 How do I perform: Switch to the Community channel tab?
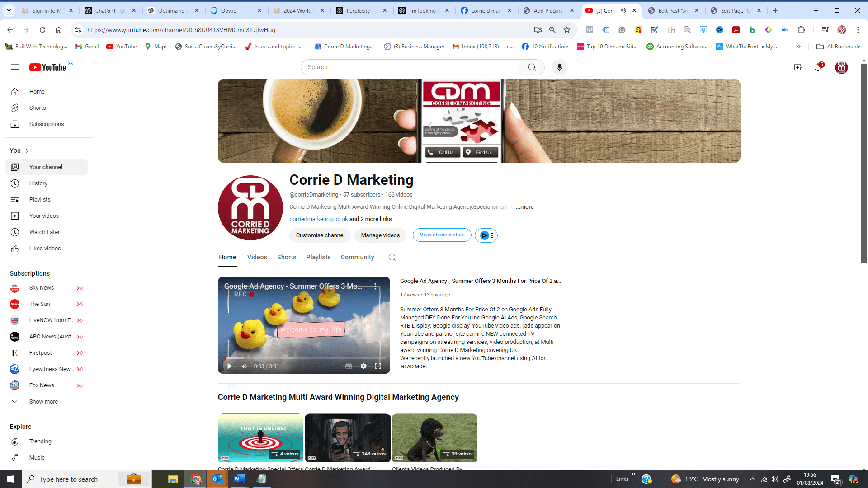point(357,258)
